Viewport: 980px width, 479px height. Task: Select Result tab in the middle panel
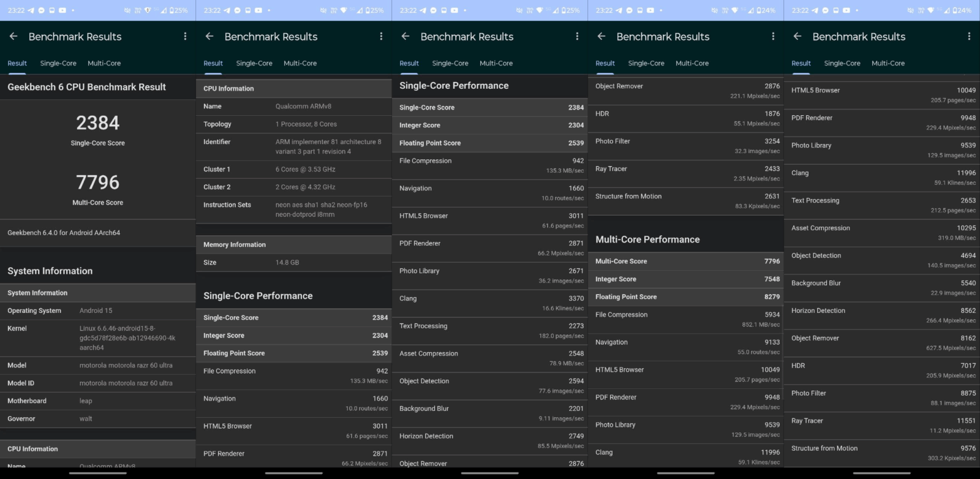409,63
